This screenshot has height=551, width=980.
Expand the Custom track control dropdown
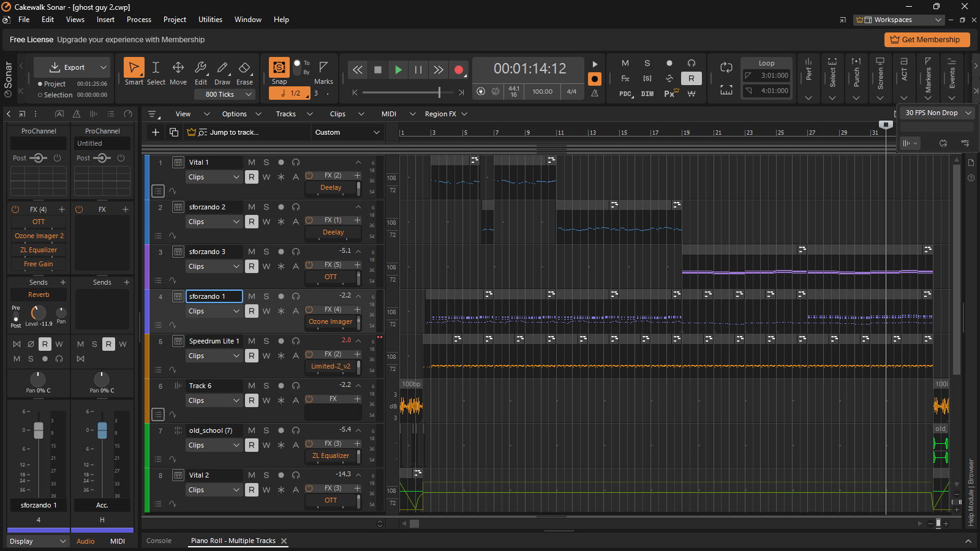pos(347,132)
